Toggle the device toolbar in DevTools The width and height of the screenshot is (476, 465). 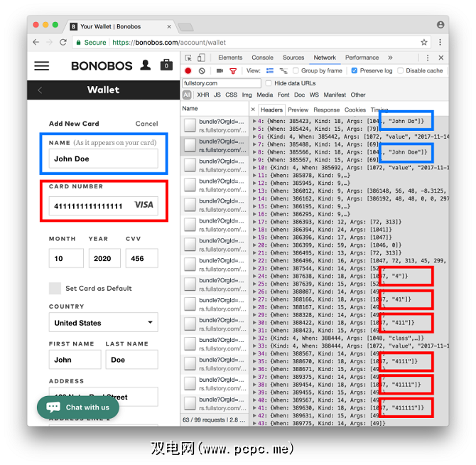201,58
